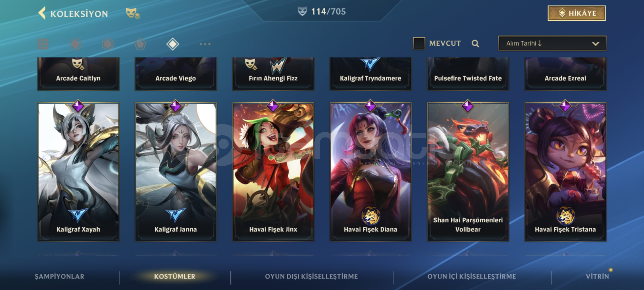Viewport: 644px width, 290px height.
Task: Open the Havai Fişek Jinx skin card
Action: click(x=273, y=172)
